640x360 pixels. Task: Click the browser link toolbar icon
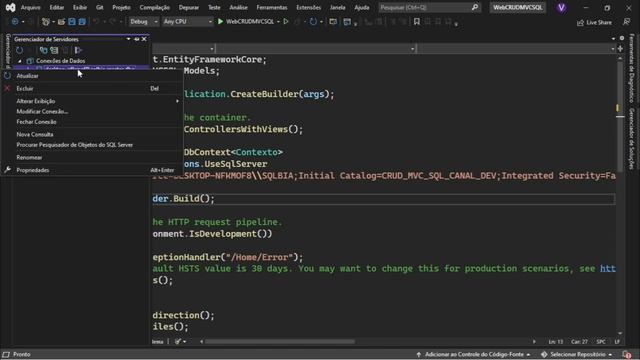click(x=333, y=22)
